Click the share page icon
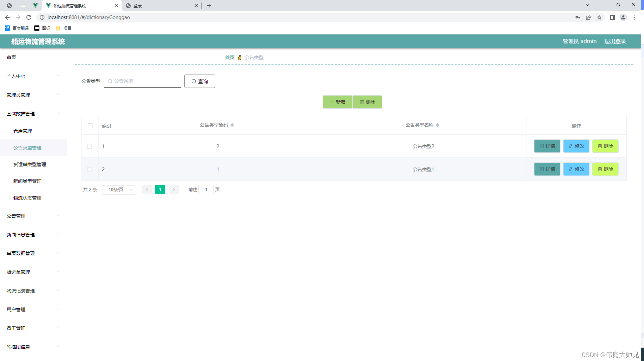The width and height of the screenshot is (644, 361). coord(589,17)
